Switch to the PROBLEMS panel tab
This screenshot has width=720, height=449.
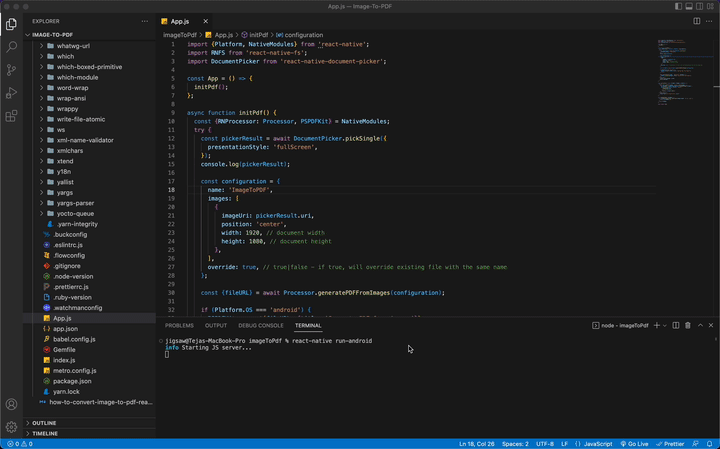point(179,326)
